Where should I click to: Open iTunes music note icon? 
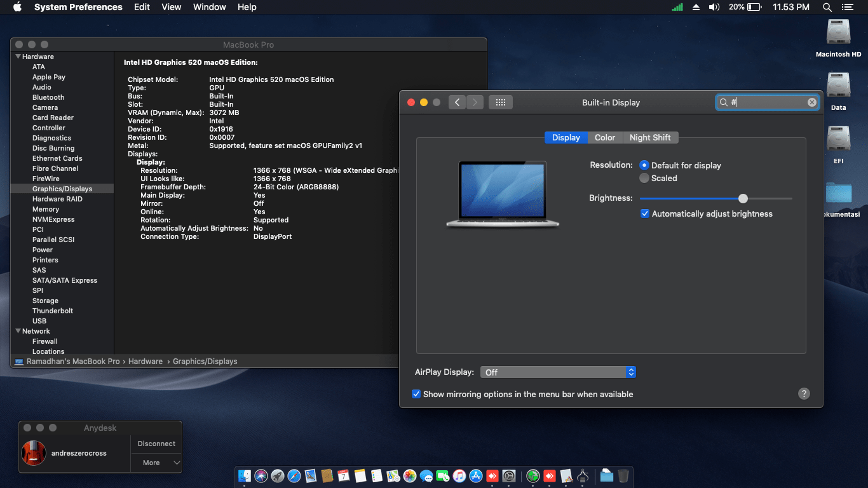pos(459,476)
